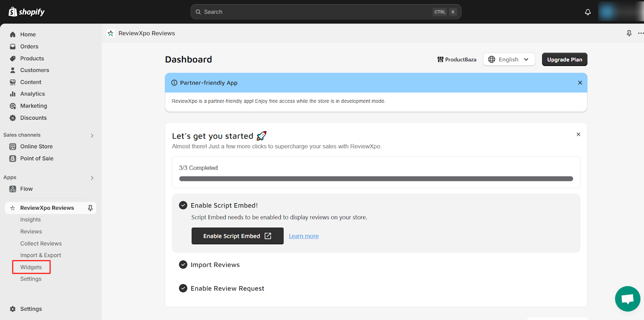Click the Marketing target icon
644x320 pixels.
(x=13, y=106)
